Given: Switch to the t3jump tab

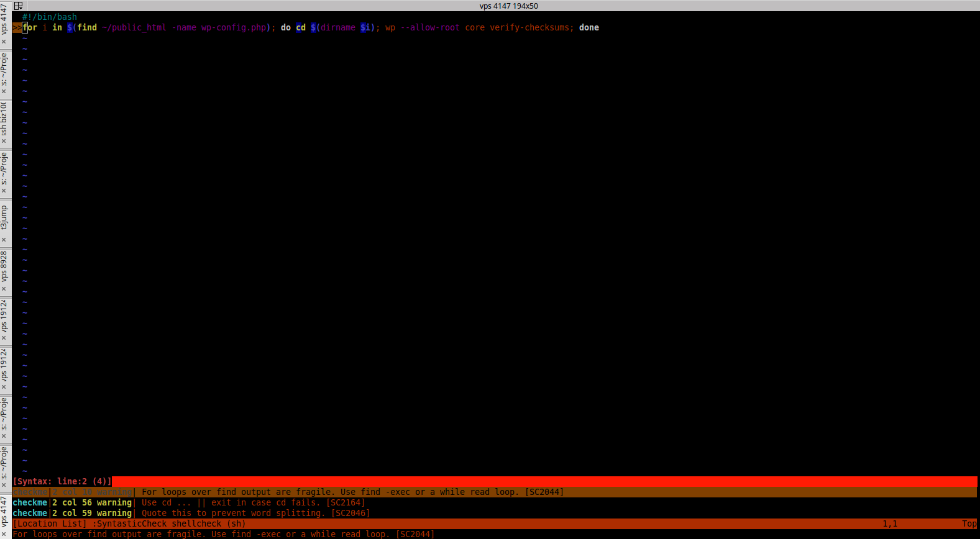Looking at the screenshot, I should click(x=4, y=217).
